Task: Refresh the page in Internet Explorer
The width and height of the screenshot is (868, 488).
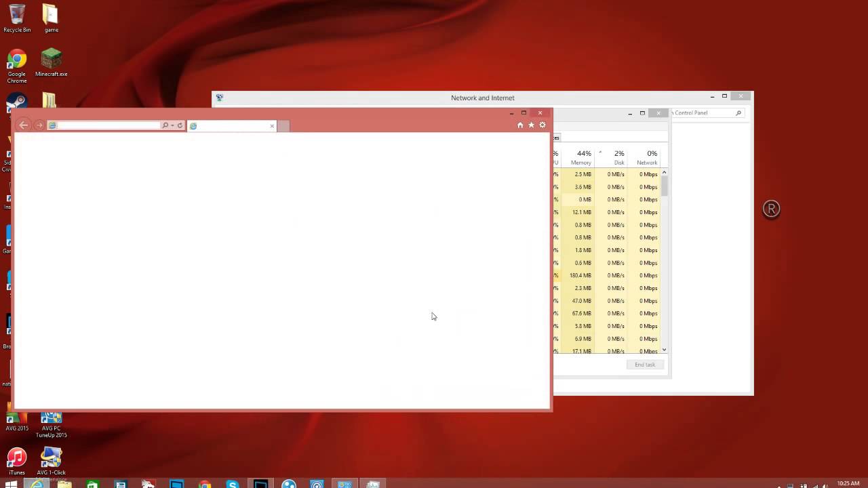Action: click(x=180, y=125)
